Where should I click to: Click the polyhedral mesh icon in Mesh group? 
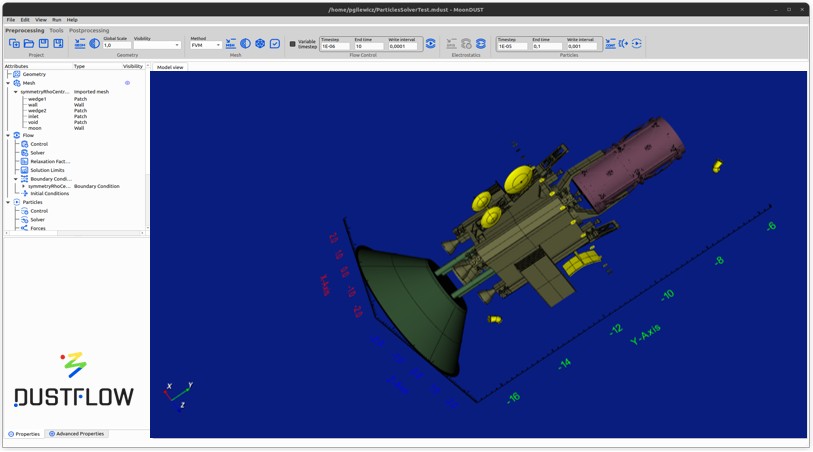[260, 44]
